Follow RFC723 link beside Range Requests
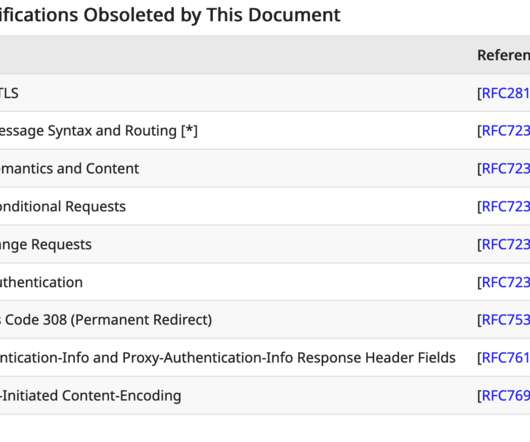 [x=506, y=244]
